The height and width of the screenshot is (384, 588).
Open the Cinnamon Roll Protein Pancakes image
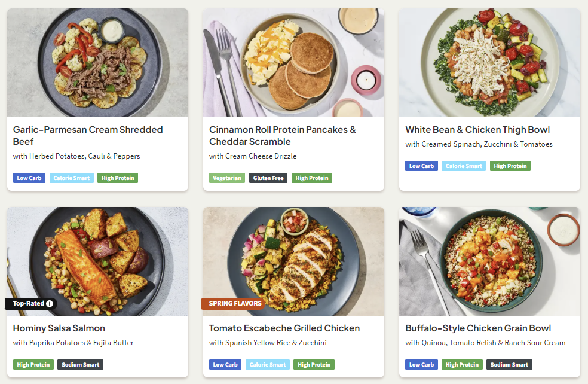293,63
